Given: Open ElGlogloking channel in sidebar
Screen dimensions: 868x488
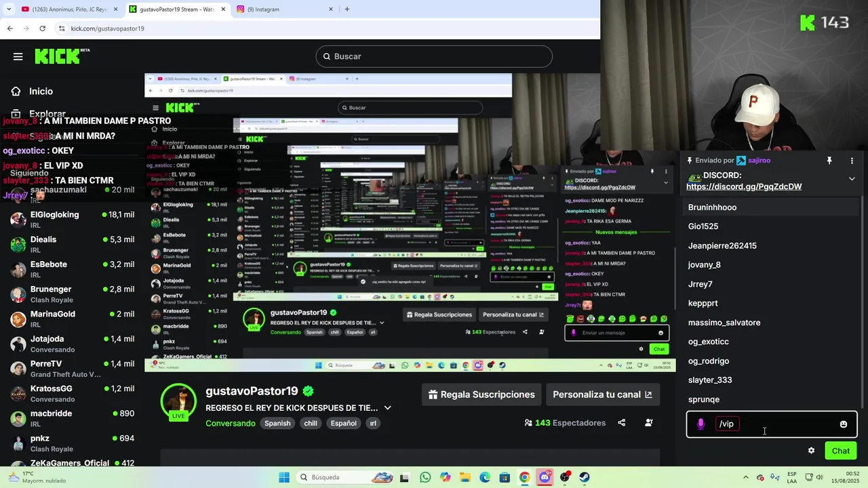Looking at the screenshot, I should click(73, 220).
